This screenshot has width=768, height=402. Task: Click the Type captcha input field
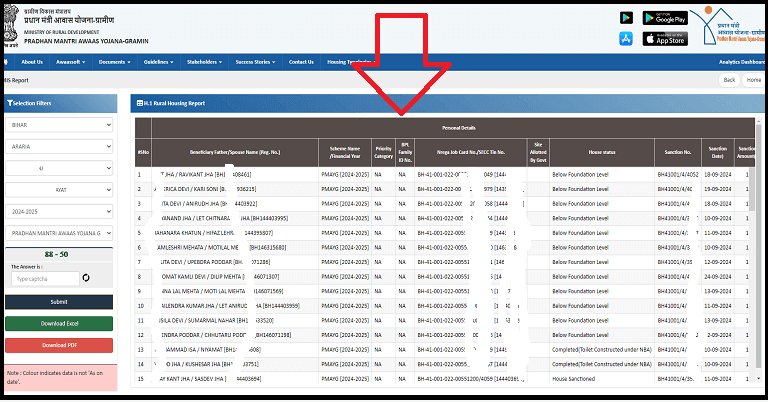click(45, 279)
